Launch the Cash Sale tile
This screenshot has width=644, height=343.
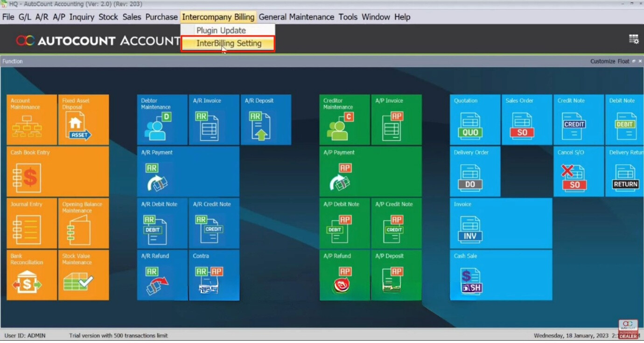tap(501, 275)
